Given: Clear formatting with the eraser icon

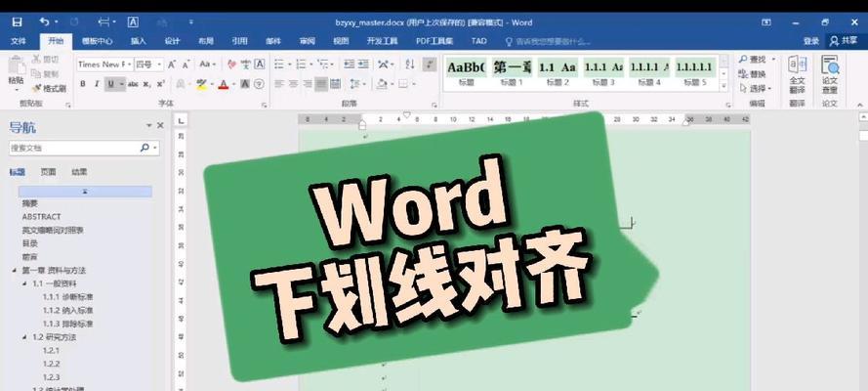Looking at the screenshot, I should (231, 65).
